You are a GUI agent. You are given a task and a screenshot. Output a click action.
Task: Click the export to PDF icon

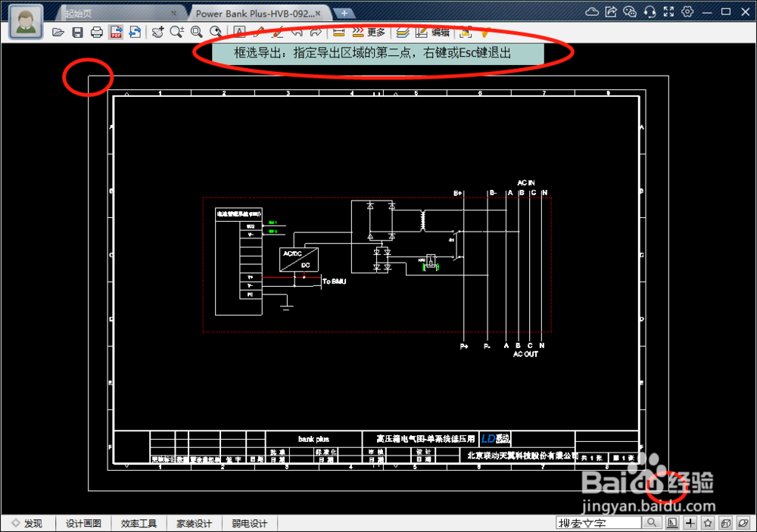[116, 33]
